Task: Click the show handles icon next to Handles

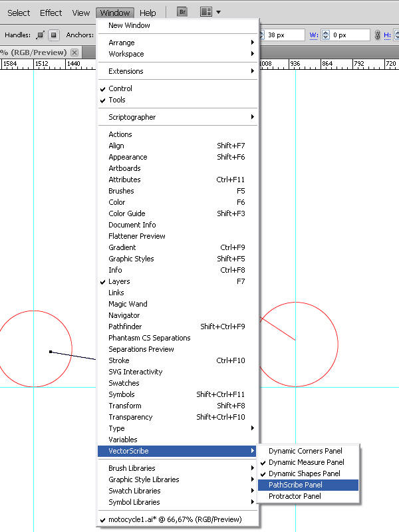Action: (41, 35)
